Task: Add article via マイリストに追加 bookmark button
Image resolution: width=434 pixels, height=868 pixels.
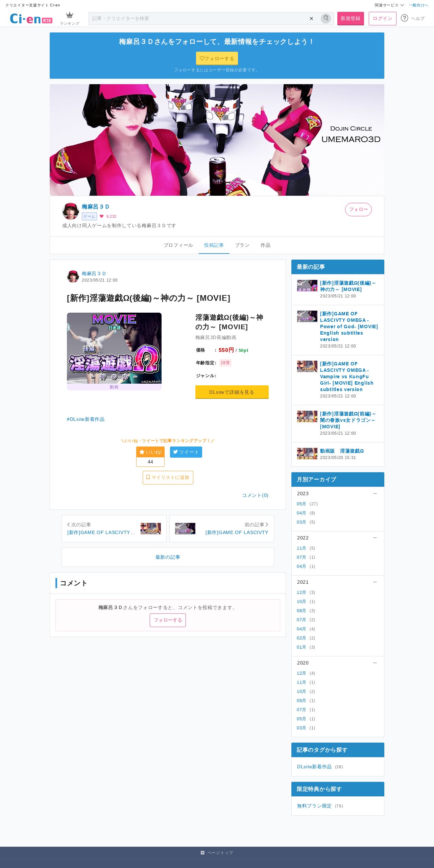Action: pyautogui.click(x=168, y=478)
